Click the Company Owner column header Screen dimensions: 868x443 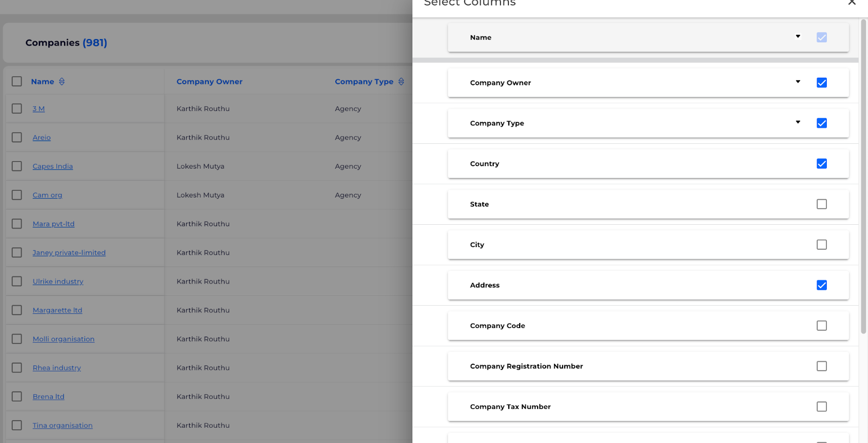point(209,81)
